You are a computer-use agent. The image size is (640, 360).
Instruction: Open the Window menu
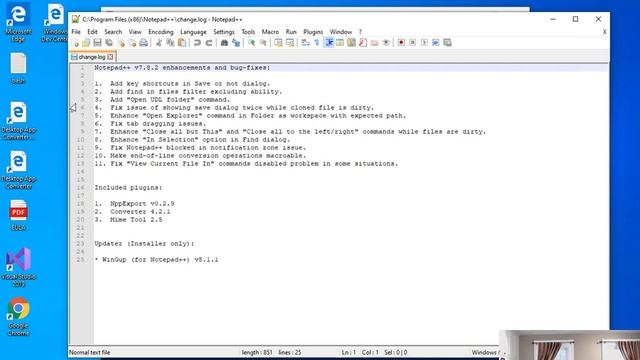click(x=341, y=32)
